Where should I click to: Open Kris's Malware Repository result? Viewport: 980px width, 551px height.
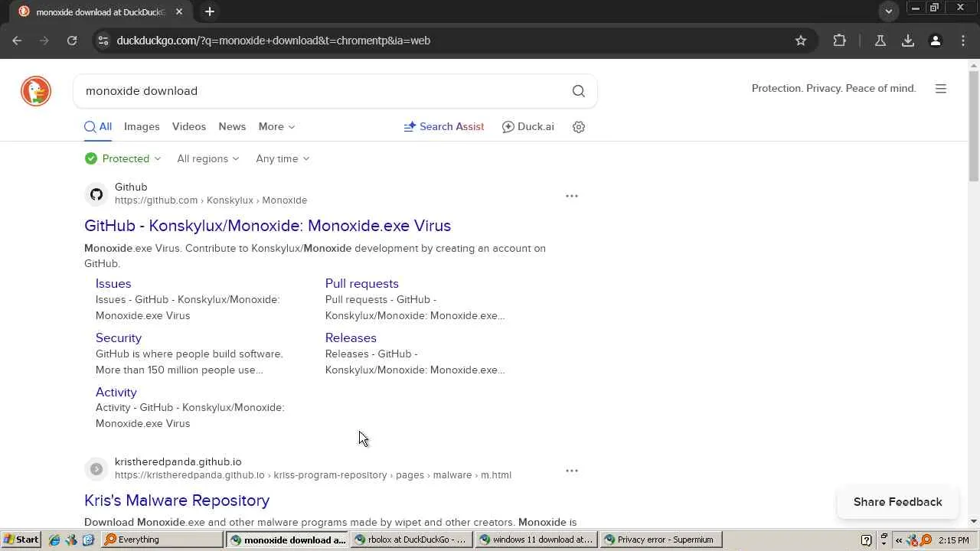177,500
